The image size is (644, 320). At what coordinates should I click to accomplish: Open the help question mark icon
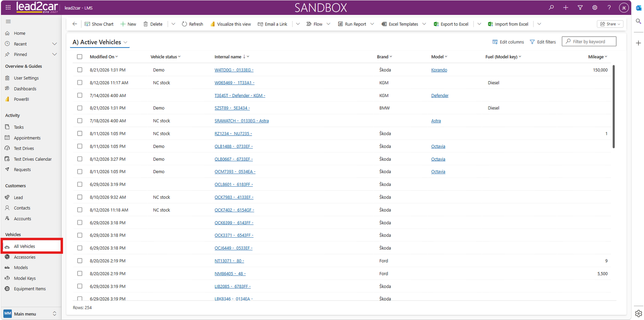point(609,8)
